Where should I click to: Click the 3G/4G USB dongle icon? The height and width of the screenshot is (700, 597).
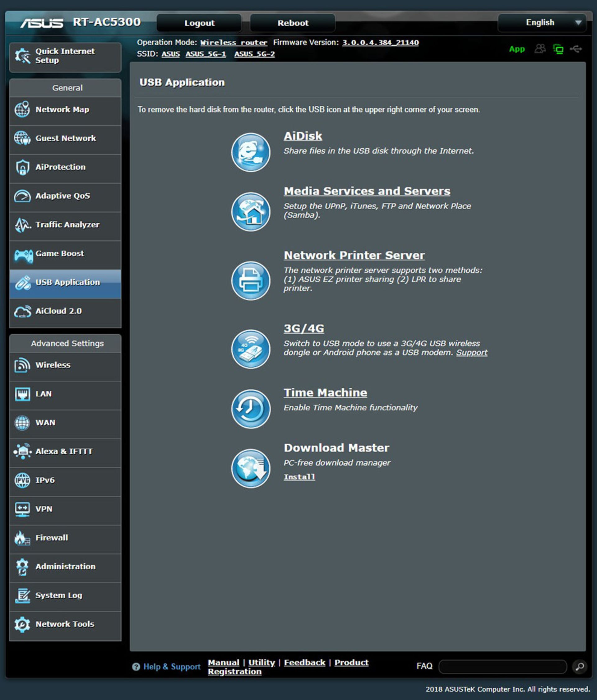coord(250,349)
